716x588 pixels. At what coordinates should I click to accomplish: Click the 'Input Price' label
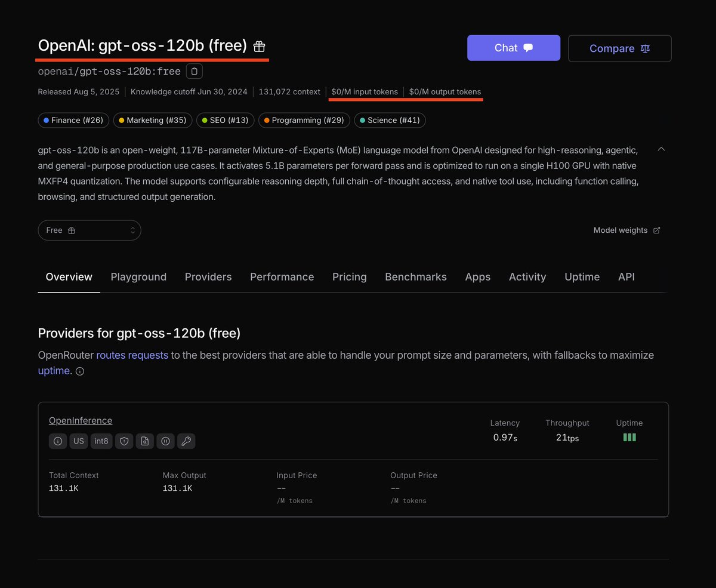pos(297,476)
